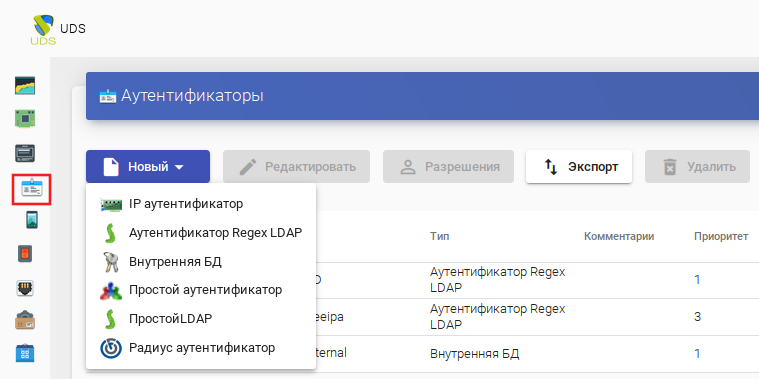Screen dimensions: 759x379
Task: Click the IP authenticator network card icon
Action: tap(110, 205)
